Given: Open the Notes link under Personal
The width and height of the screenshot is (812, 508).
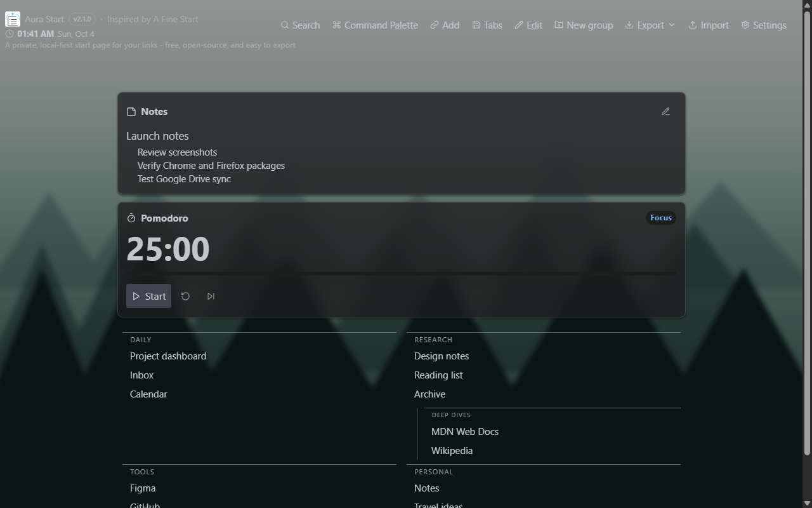Looking at the screenshot, I should (x=426, y=488).
